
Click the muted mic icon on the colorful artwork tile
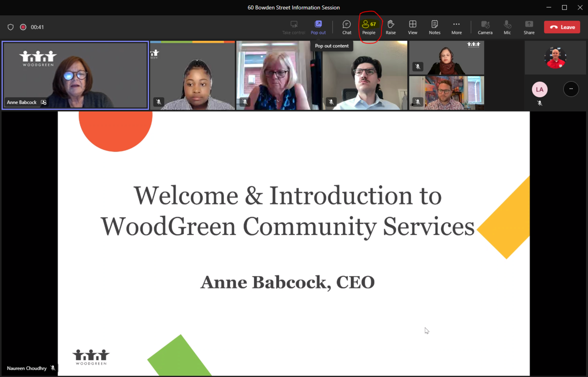tap(418, 101)
